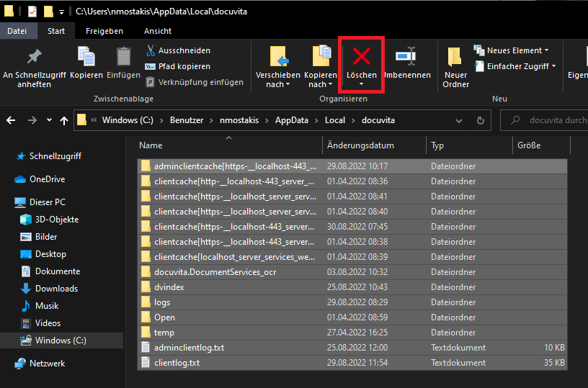The width and height of the screenshot is (588, 388).
Task: Go up one folder level
Action: pyautogui.click(x=63, y=120)
